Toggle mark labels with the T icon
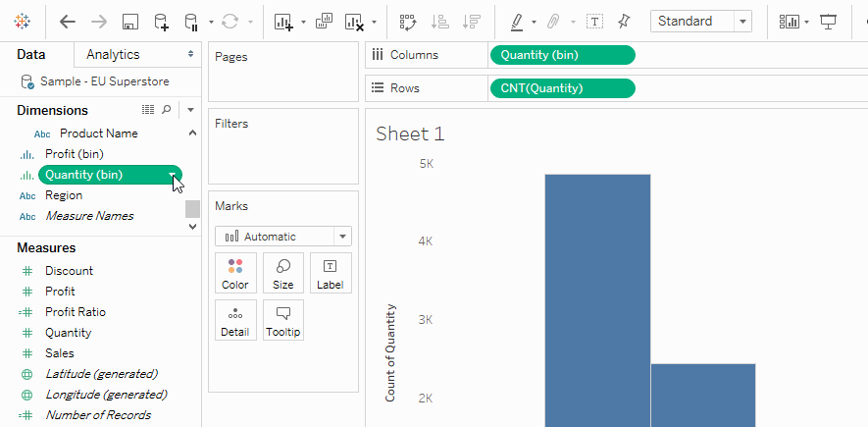 coord(594,22)
